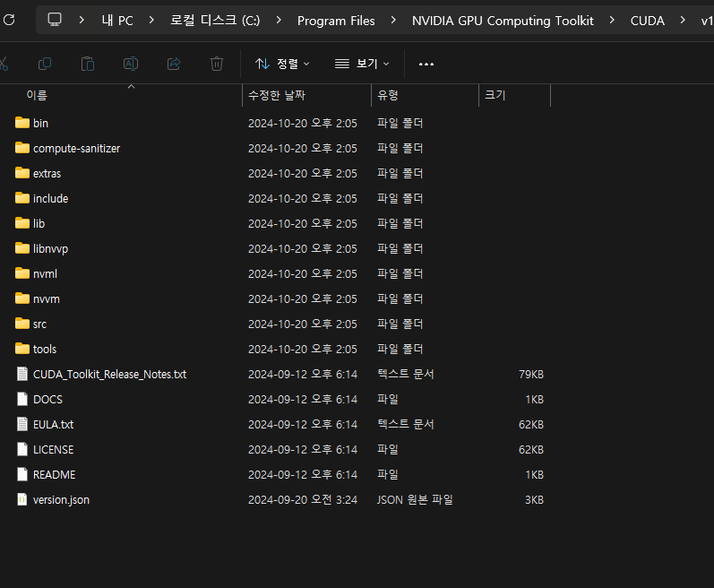Click the 79KB size value

point(531,375)
